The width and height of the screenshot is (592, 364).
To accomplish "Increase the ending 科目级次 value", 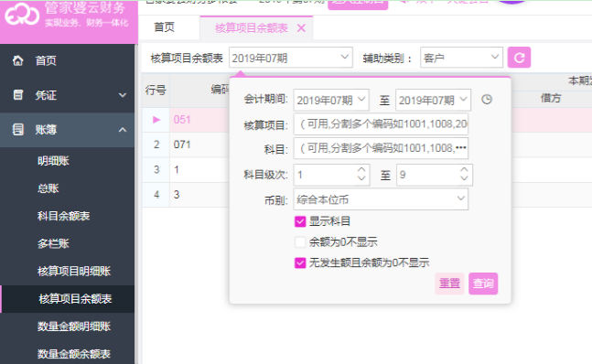I will tap(464, 170).
